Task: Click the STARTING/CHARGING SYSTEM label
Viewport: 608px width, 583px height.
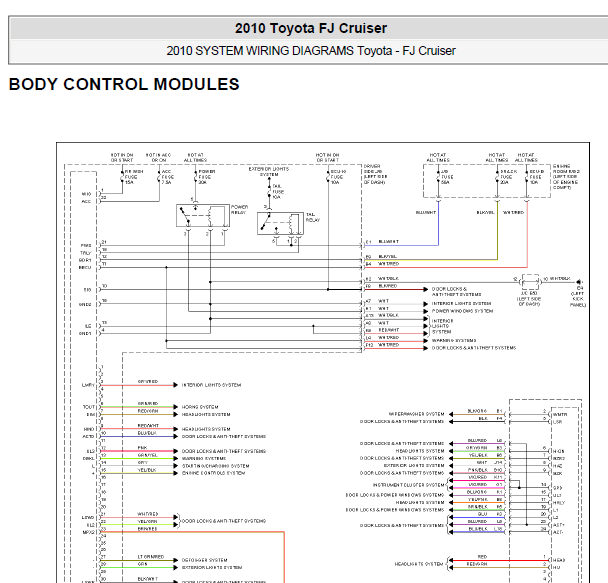Action: pyautogui.click(x=216, y=466)
